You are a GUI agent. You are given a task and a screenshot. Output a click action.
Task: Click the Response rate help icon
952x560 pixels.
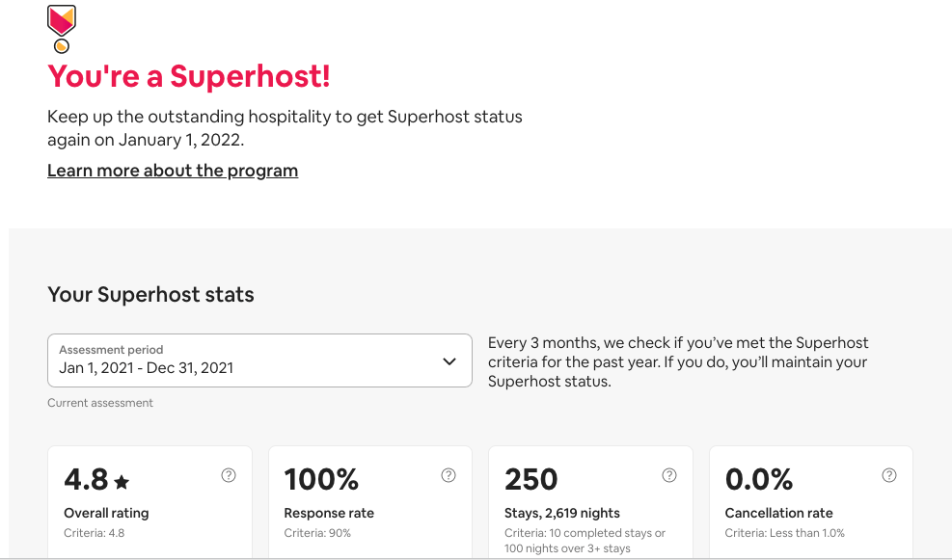click(x=449, y=475)
